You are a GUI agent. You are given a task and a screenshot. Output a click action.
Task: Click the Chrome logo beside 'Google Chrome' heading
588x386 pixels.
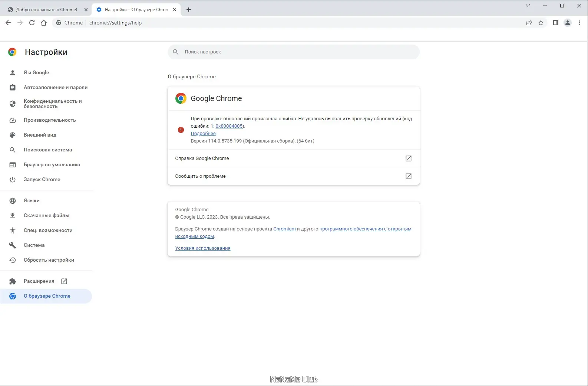181,98
